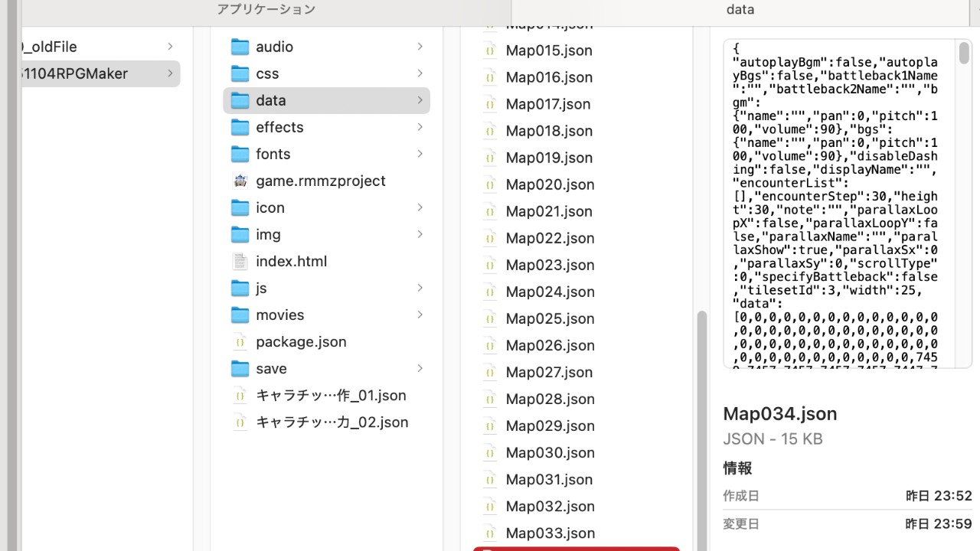The width and height of the screenshot is (980, 551).
Task: Click the JSON icon next to Map016.json
Action: 489,77
